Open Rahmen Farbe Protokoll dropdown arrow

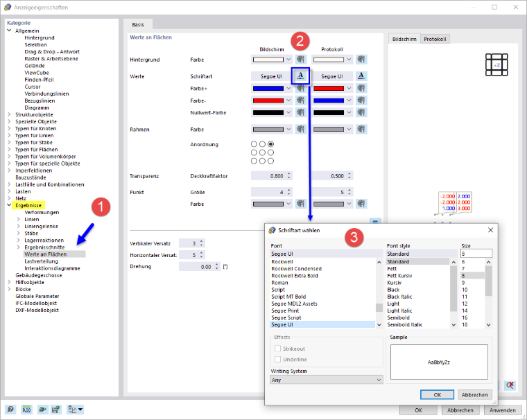coord(349,130)
